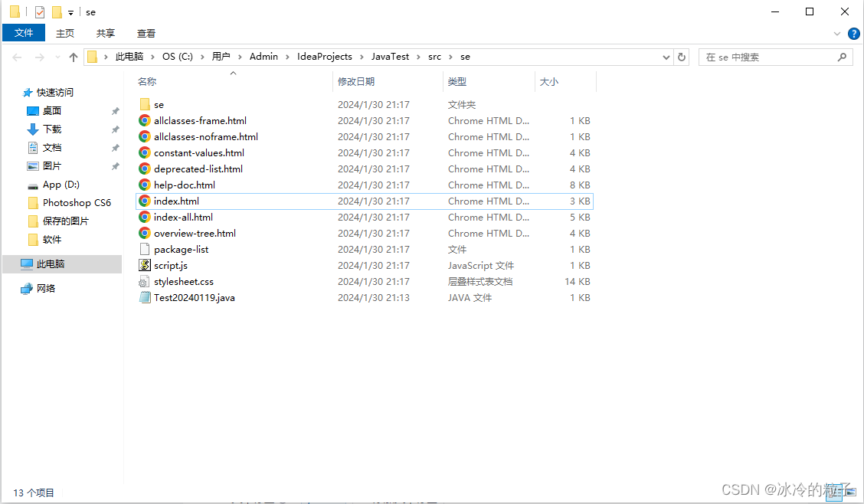This screenshot has height=504, width=864.
Task: Switch to the 查看 ribbon tab
Action: 146,33
